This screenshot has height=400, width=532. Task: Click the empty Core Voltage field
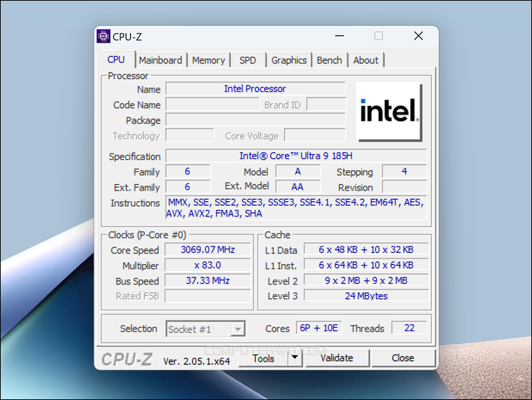pos(315,135)
